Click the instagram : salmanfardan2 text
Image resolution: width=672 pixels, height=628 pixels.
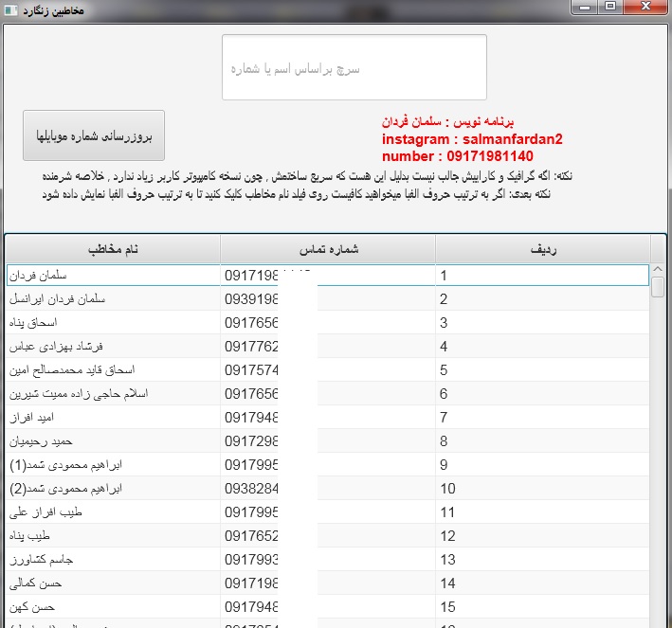tap(472, 139)
